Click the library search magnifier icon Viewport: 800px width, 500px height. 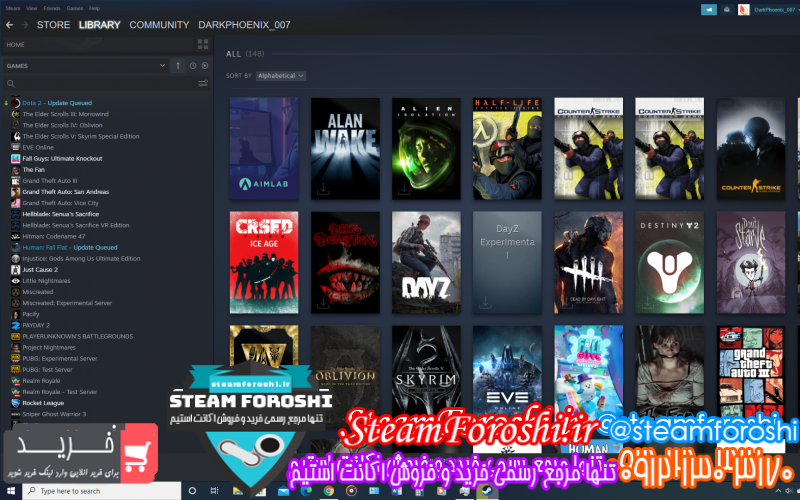click(x=10, y=83)
